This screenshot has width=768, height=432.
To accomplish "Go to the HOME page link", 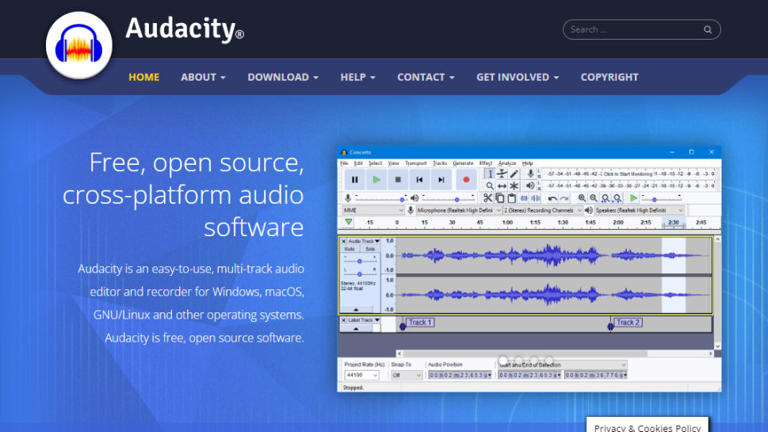I will 144,77.
